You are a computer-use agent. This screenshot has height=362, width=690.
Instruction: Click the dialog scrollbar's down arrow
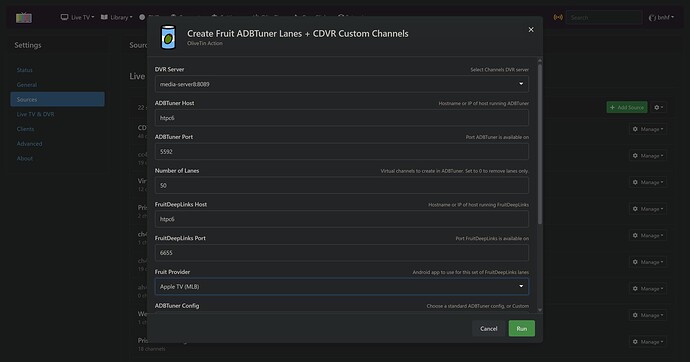pos(540,310)
